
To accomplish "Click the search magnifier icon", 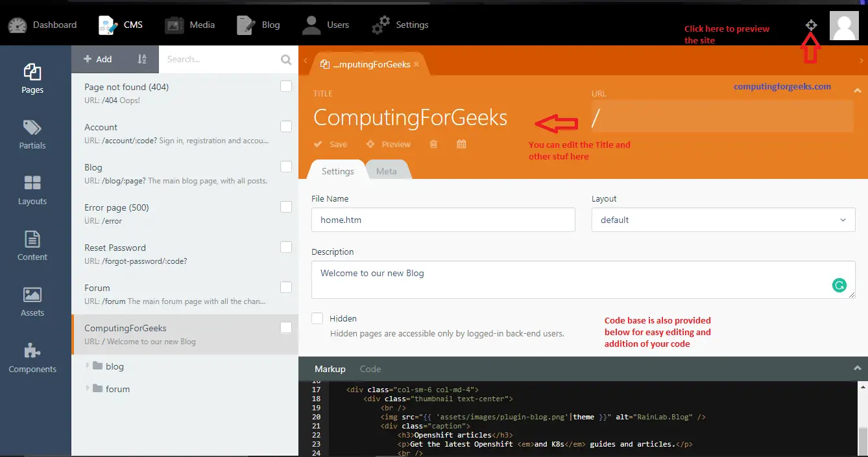I will click(286, 60).
